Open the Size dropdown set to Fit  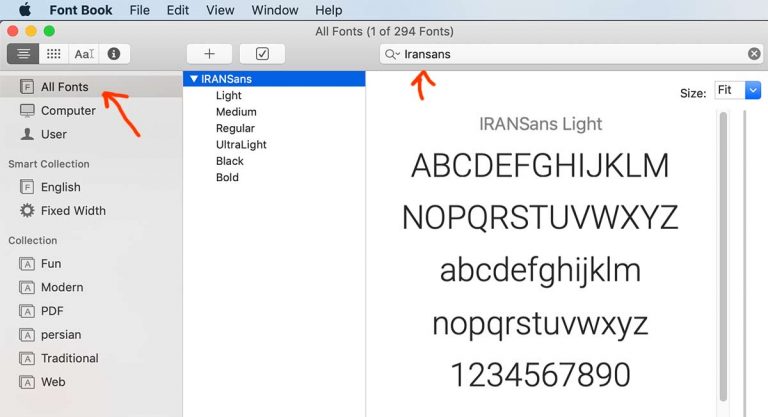(x=737, y=91)
